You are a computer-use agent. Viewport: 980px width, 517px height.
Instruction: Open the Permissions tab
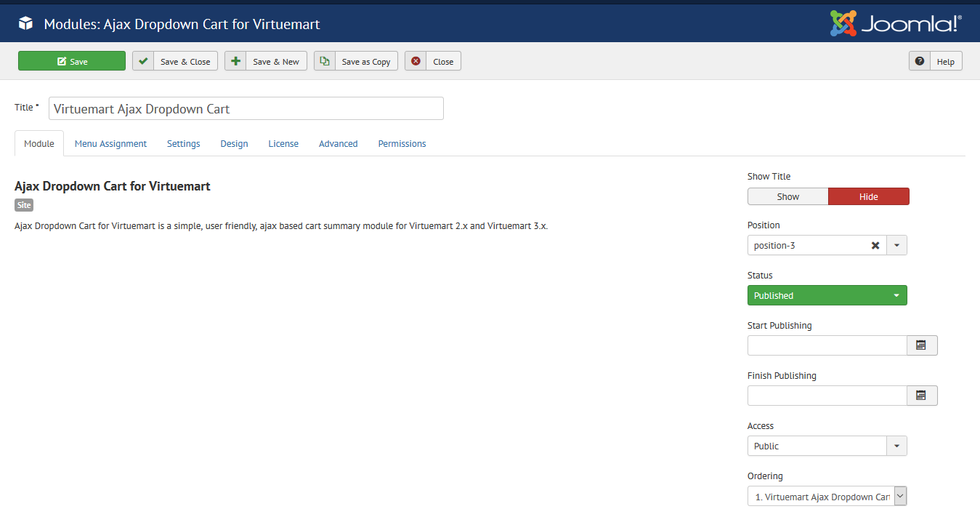(x=402, y=143)
